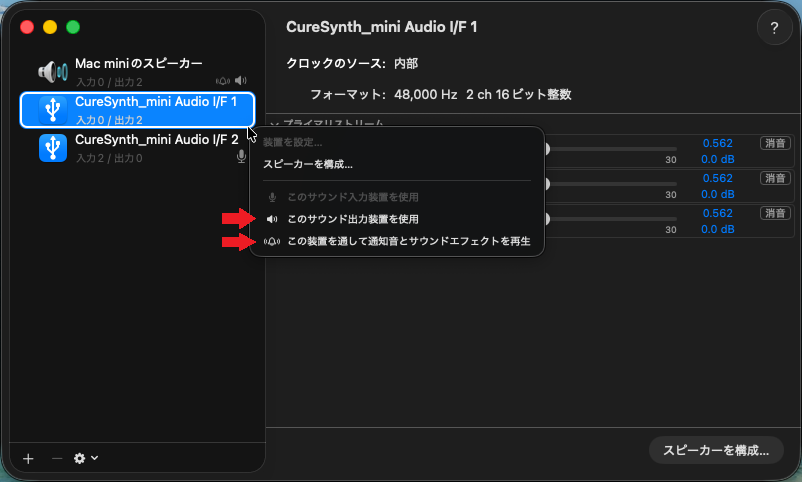Screen dimensions: 802x482
Task: Click the speaker output icon on Mac mini row
Action: point(241,81)
